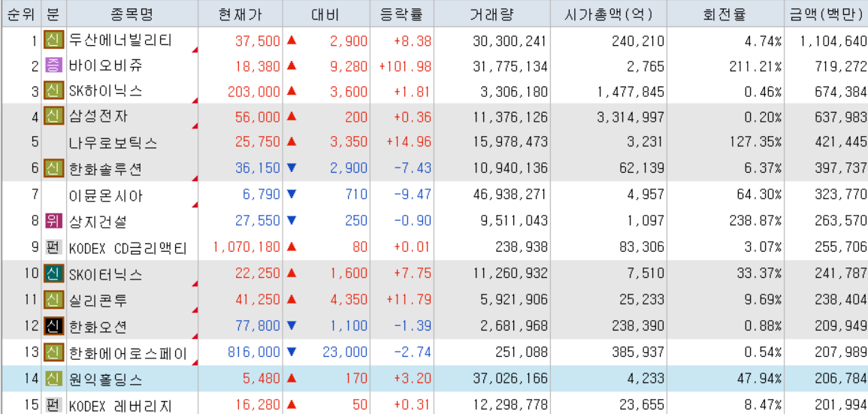Sort by the 회전율 column header

726,14
